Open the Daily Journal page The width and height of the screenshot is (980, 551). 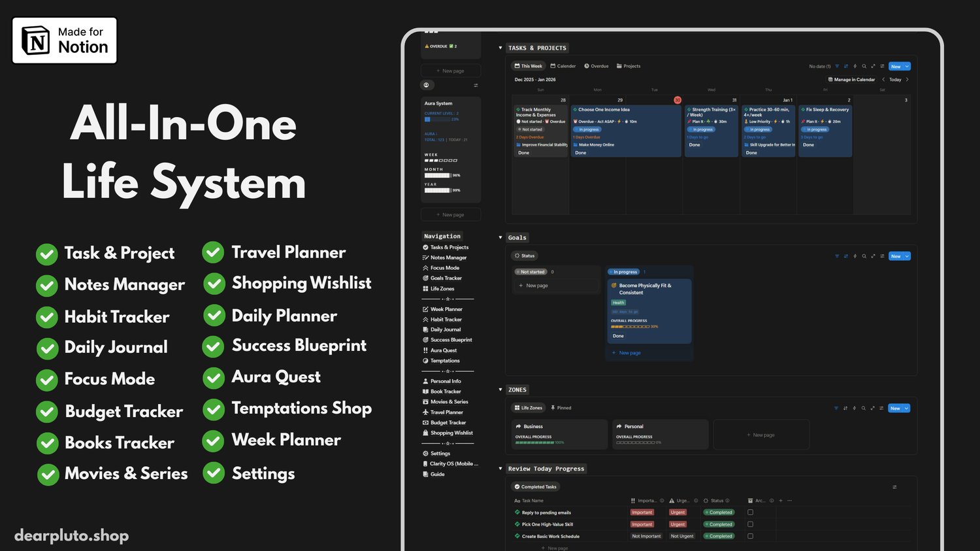(442, 329)
